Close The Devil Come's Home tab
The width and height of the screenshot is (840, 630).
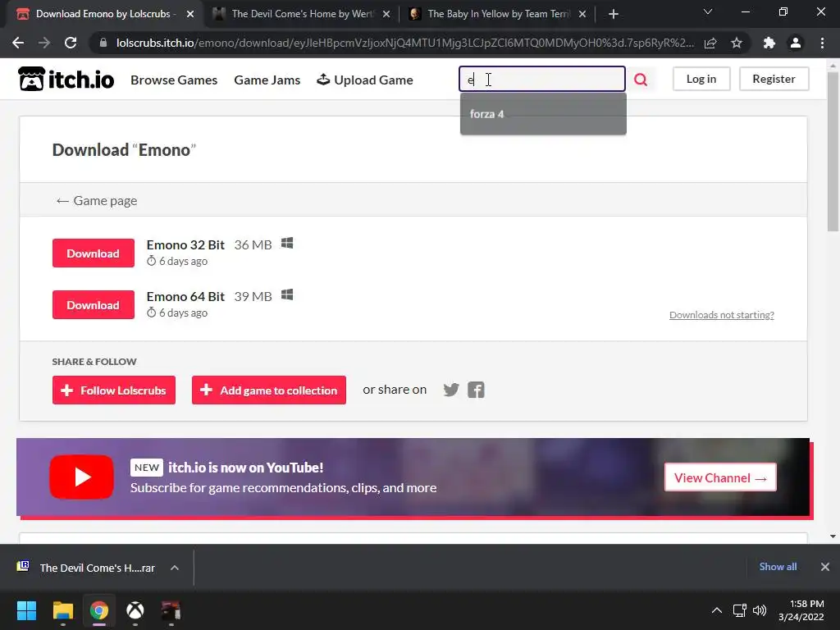pyautogui.click(x=386, y=14)
